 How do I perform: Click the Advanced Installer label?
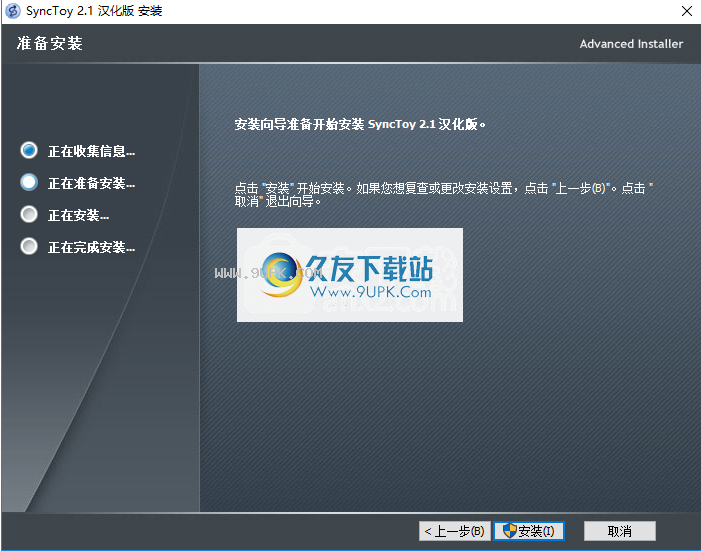tap(631, 44)
